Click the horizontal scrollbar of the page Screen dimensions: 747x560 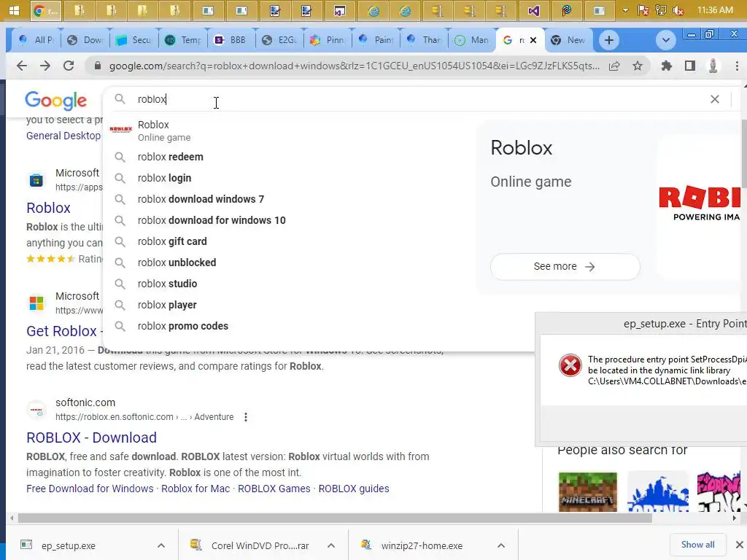click(x=334, y=518)
